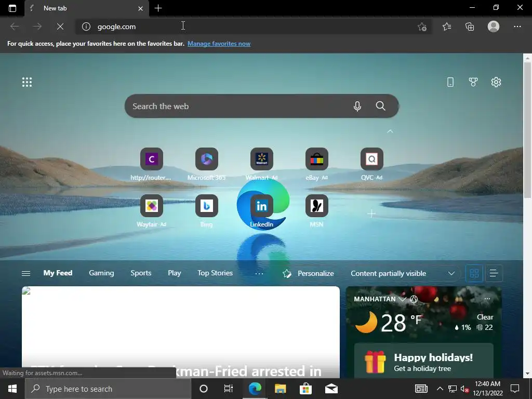Open Content partially visible dropdown
The width and height of the screenshot is (532, 399).
click(403, 273)
